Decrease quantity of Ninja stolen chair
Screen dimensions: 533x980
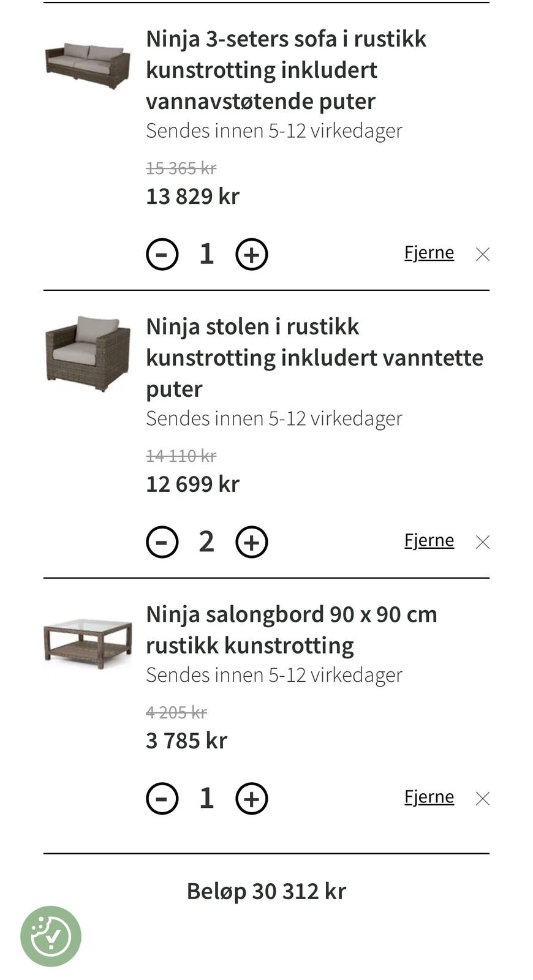pyautogui.click(x=162, y=542)
